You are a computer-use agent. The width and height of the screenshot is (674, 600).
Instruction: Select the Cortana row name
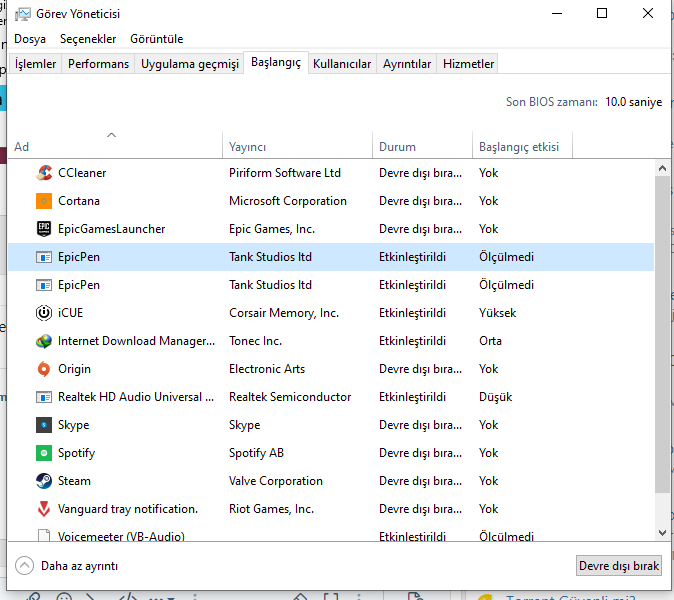tap(79, 201)
